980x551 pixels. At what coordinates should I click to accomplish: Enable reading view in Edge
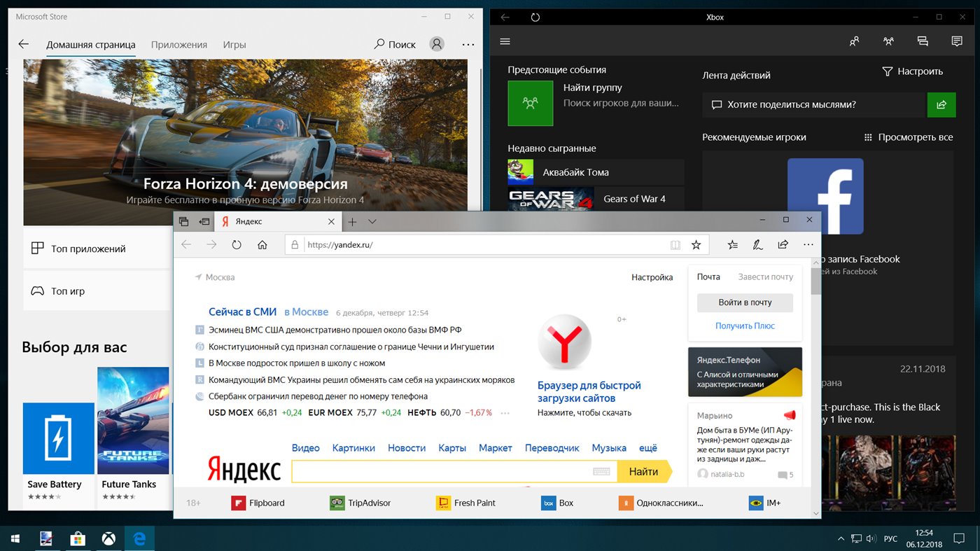tap(675, 245)
